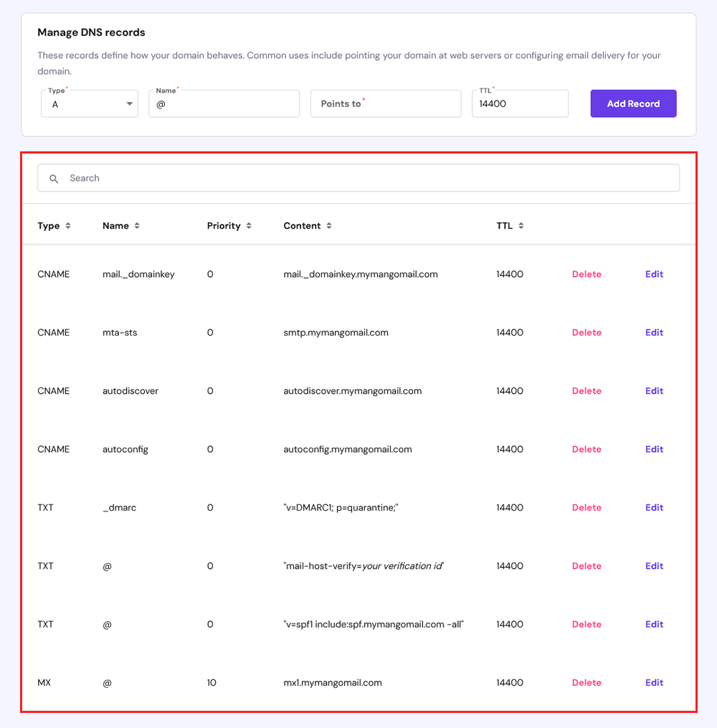
Task: Edit the mail-host-verify TXT record
Action: (654, 566)
